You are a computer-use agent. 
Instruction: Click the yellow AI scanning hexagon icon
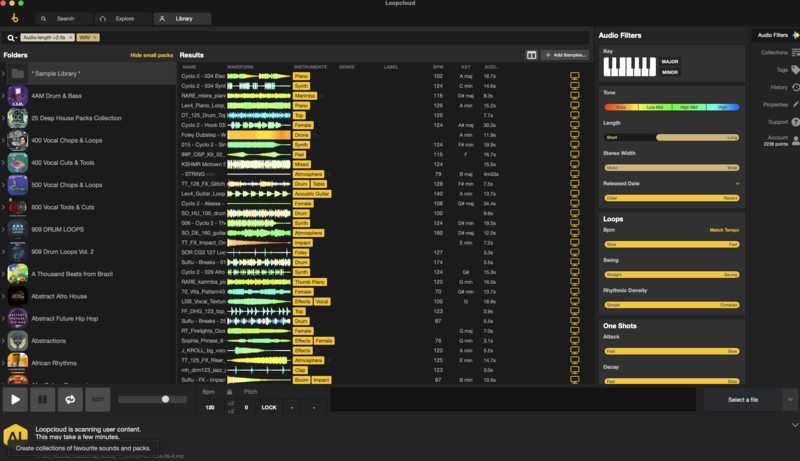pyautogui.click(x=15, y=436)
